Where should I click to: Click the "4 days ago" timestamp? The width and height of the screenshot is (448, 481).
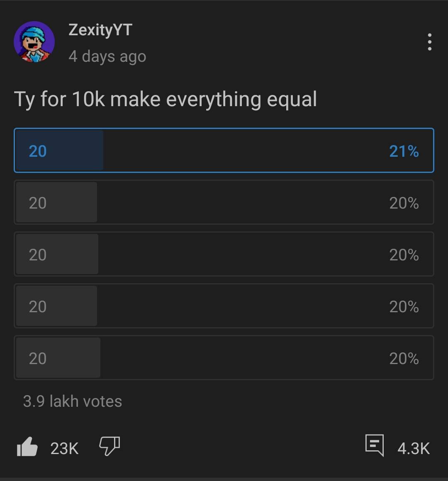tap(107, 56)
